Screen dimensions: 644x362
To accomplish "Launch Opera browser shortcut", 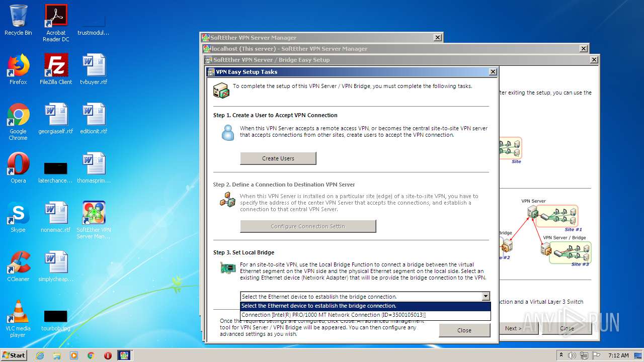I will 18,168.
